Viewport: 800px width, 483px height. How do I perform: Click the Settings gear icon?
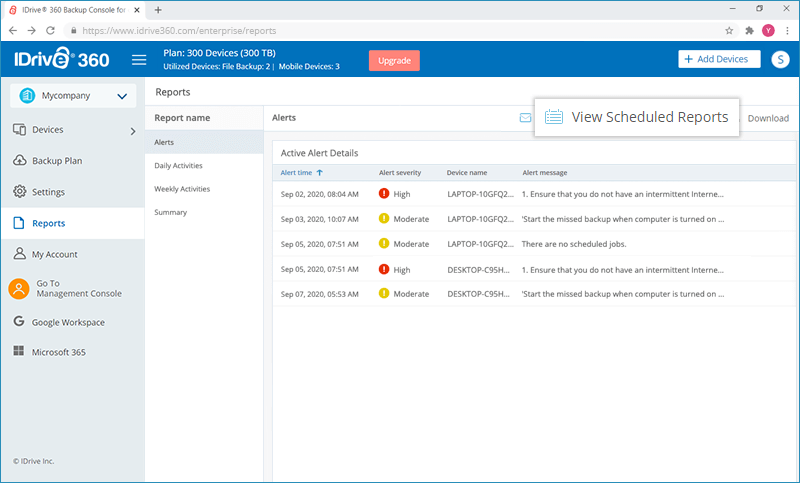pyautogui.click(x=19, y=191)
